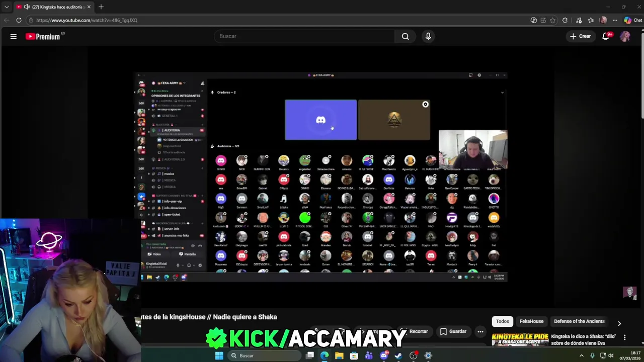644x362 pixels.
Task: Collapse the Oradores section chevron
Action: (x=502, y=93)
